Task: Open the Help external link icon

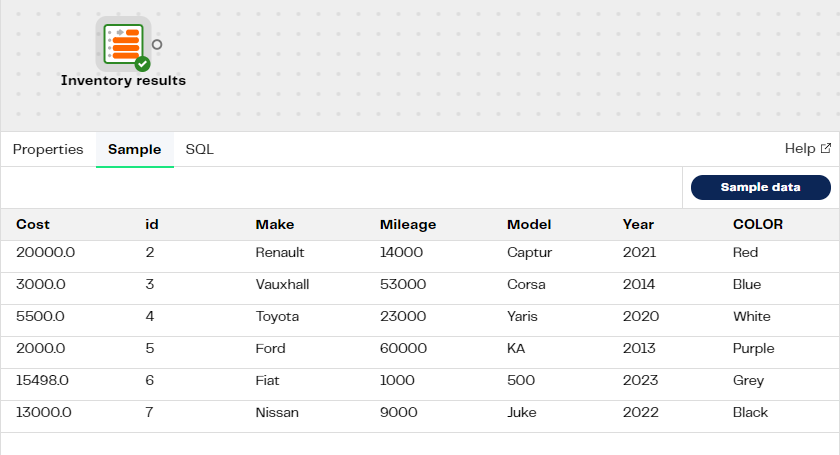Action: click(x=826, y=148)
